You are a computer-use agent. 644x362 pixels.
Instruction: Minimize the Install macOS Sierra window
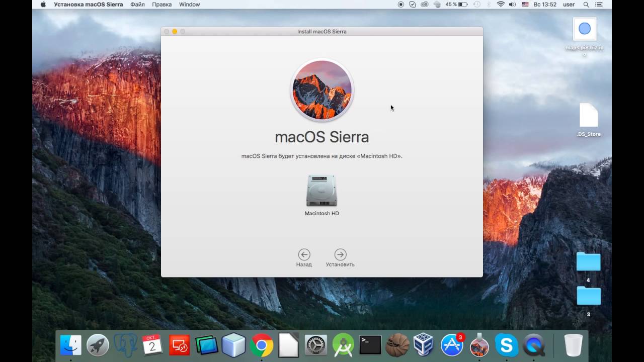[175, 31]
